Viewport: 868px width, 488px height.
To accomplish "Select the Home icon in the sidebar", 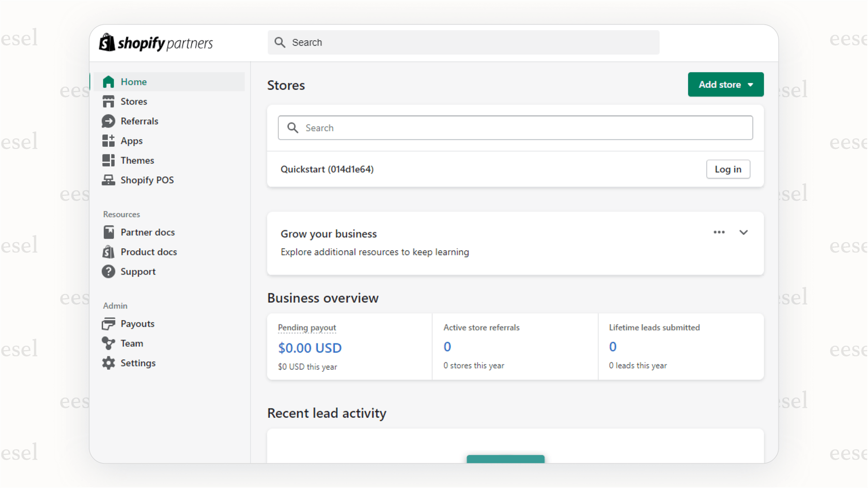I will pyautogui.click(x=109, y=82).
